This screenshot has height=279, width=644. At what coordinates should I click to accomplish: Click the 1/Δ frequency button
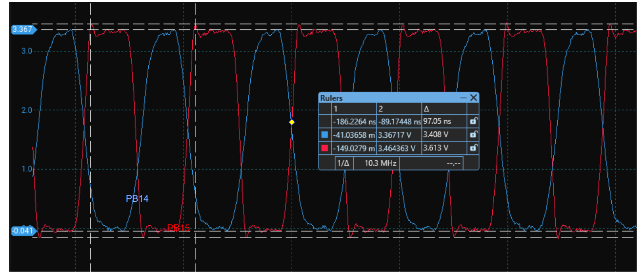pyautogui.click(x=343, y=163)
